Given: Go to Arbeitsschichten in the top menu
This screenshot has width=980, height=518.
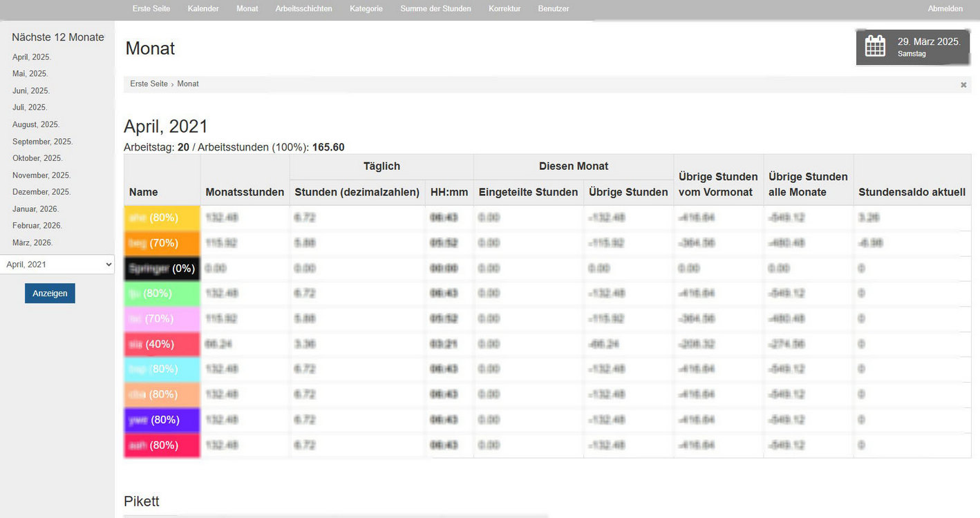Looking at the screenshot, I should click(x=303, y=9).
